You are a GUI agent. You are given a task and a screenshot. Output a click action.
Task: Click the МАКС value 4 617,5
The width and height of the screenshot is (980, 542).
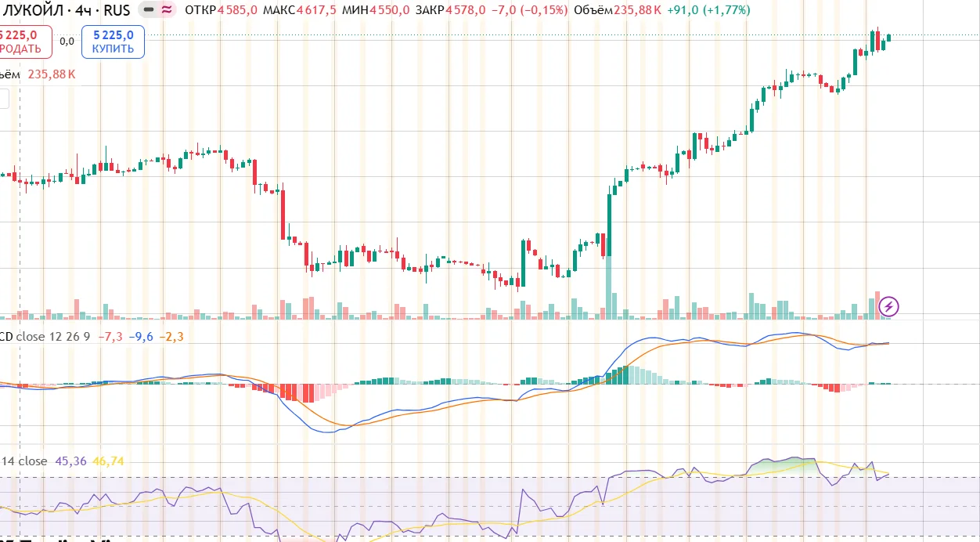pyautogui.click(x=315, y=10)
